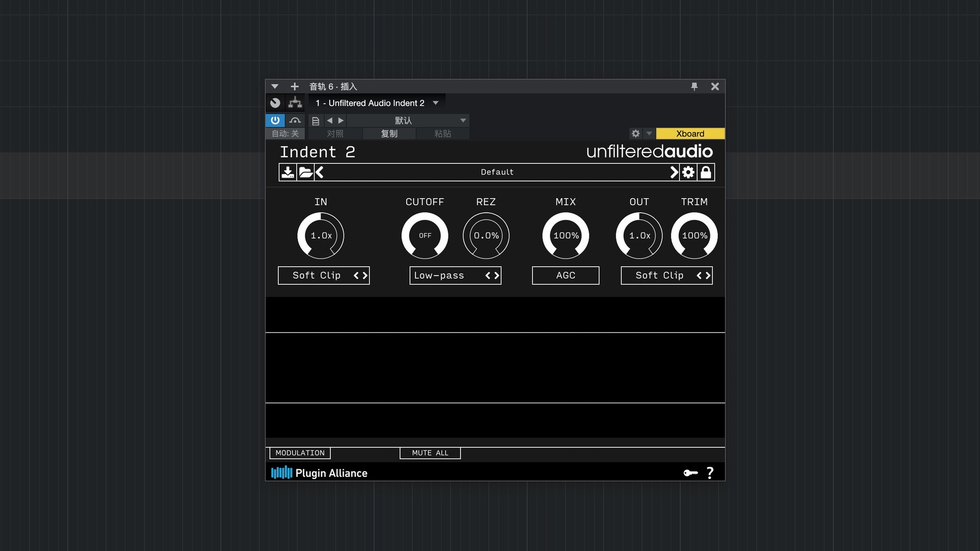Next input clip mode arrow
This screenshot has height=551, width=980.
point(365,275)
